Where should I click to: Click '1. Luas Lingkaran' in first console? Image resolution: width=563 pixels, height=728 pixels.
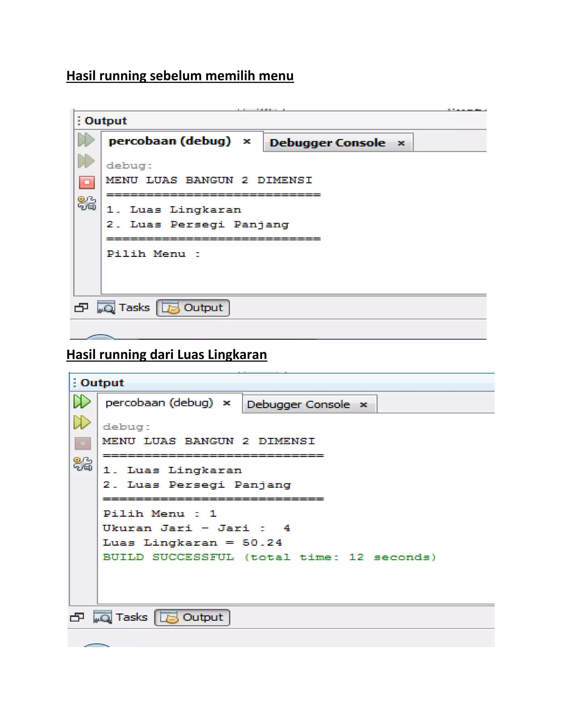pyautogui.click(x=174, y=210)
